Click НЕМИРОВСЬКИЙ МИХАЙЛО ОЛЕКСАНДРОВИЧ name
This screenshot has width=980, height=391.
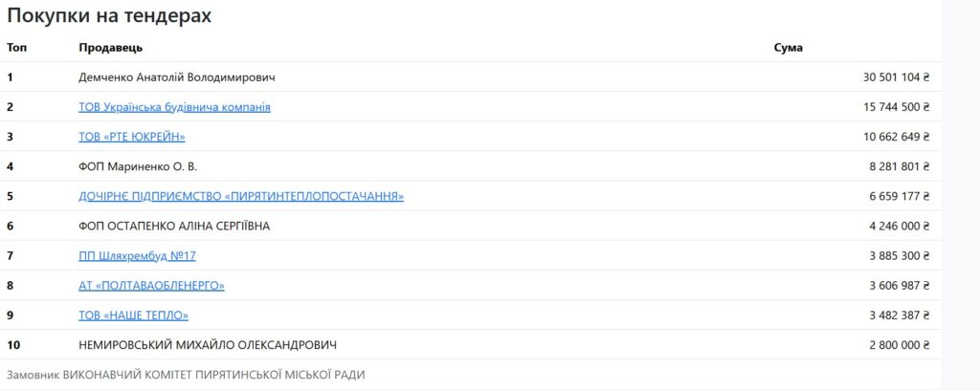click(x=207, y=344)
